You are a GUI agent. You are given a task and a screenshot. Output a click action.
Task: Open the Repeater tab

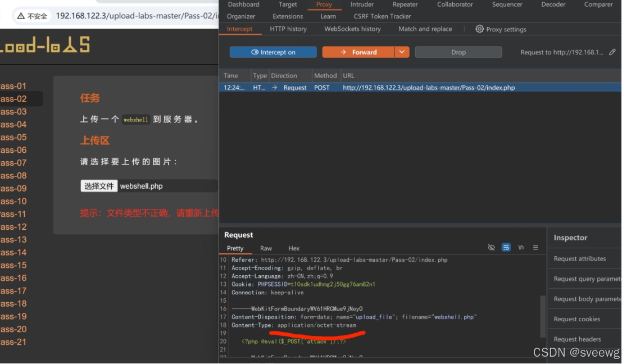(405, 4)
